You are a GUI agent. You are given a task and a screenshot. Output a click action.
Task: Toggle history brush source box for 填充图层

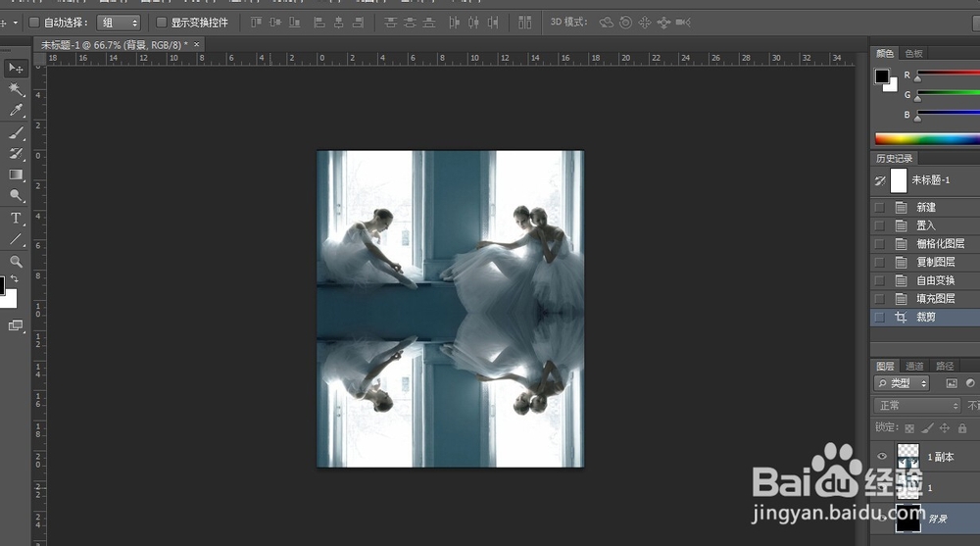click(x=879, y=299)
